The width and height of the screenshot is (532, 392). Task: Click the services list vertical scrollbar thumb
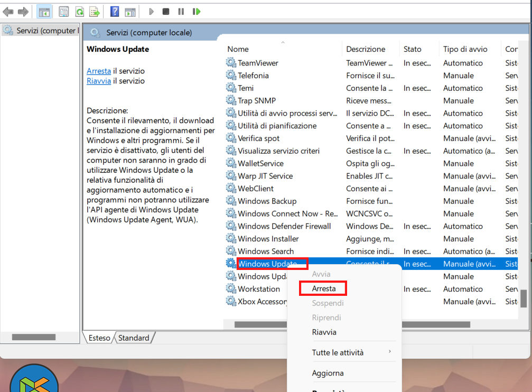pyautogui.click(x=523, y=298)
